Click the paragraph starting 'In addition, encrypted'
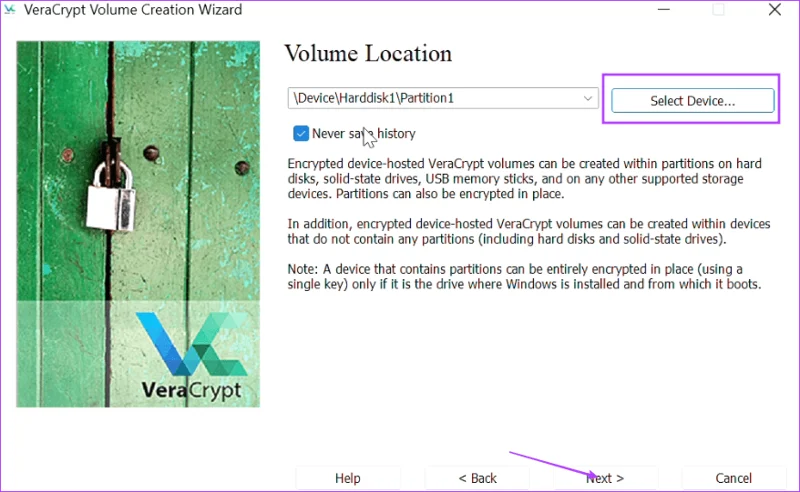This screenshot has width=800, height=492. [x=529, y=231]
